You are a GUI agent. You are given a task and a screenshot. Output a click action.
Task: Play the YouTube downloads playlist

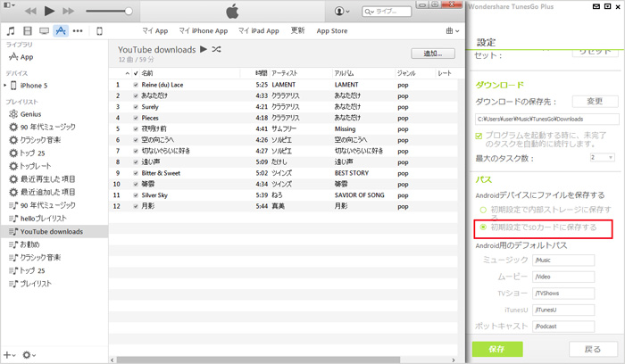pyautogui.click(x=204, y=49)
